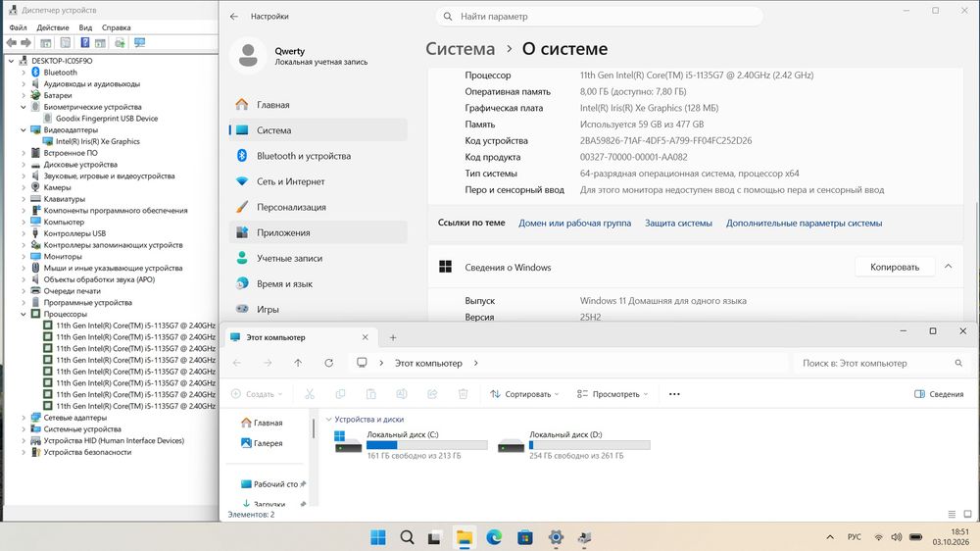Click the Копировать button

(895, 267)
